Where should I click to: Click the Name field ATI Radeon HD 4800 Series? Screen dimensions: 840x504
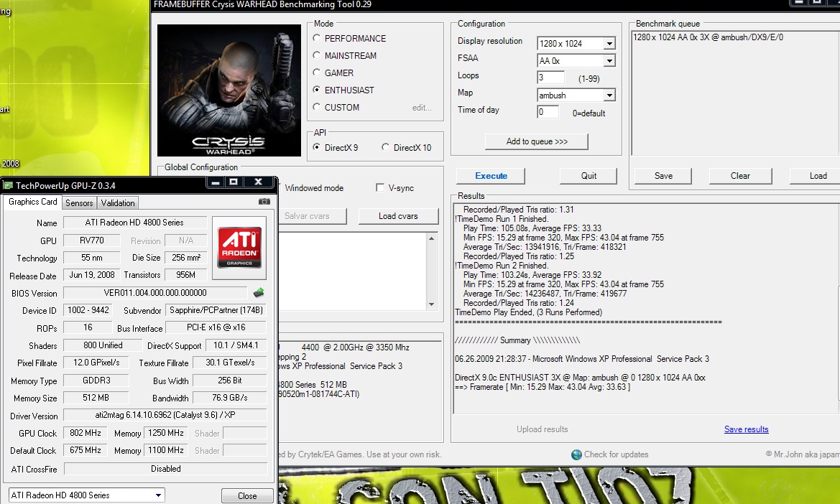[x=135, y=222]
